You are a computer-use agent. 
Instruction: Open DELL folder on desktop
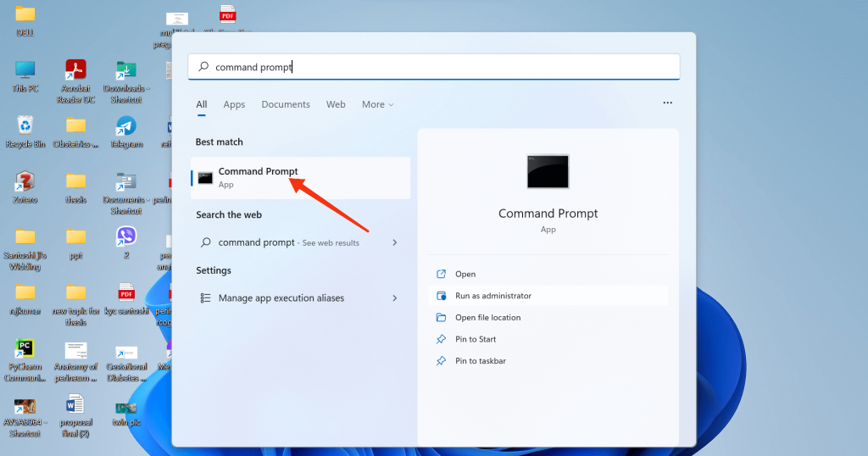pos(25,21)
